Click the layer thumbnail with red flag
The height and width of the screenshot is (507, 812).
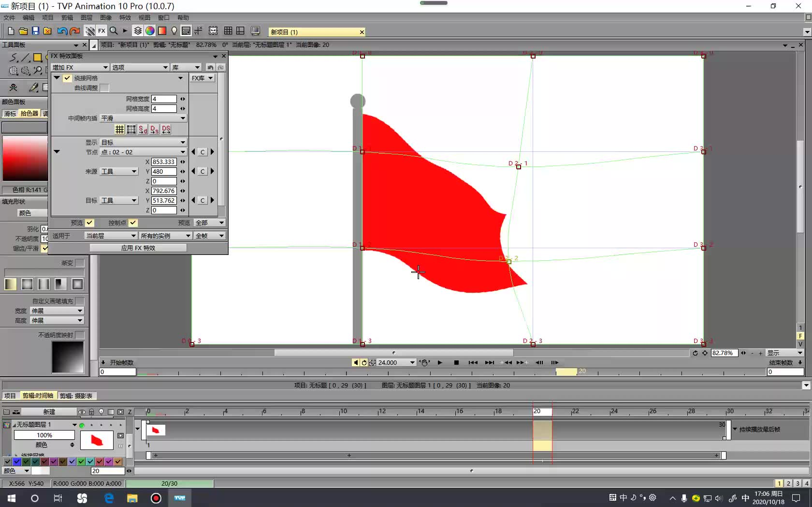[97, 440]
